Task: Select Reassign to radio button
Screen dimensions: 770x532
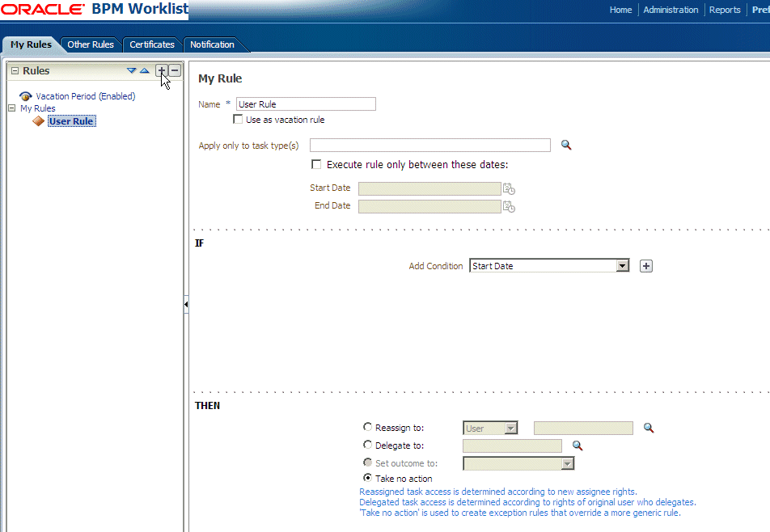Action: [x=367, y=427]
